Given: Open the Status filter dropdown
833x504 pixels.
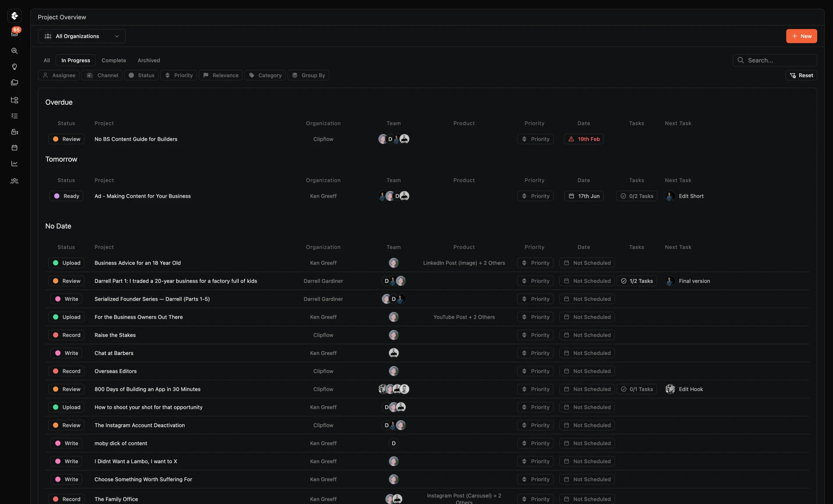Looking at the screenshot, I should coord(141,75).
